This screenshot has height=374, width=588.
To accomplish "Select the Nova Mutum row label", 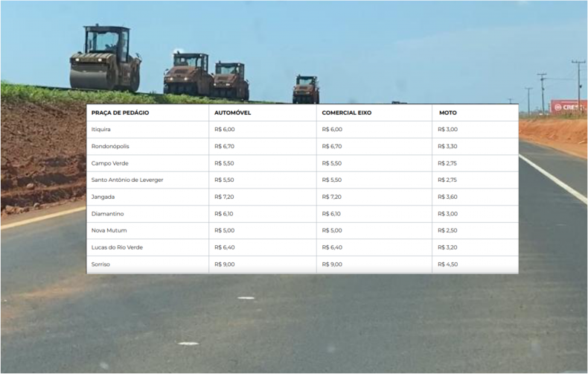I will pyautogui.click(x=109, y=230).
